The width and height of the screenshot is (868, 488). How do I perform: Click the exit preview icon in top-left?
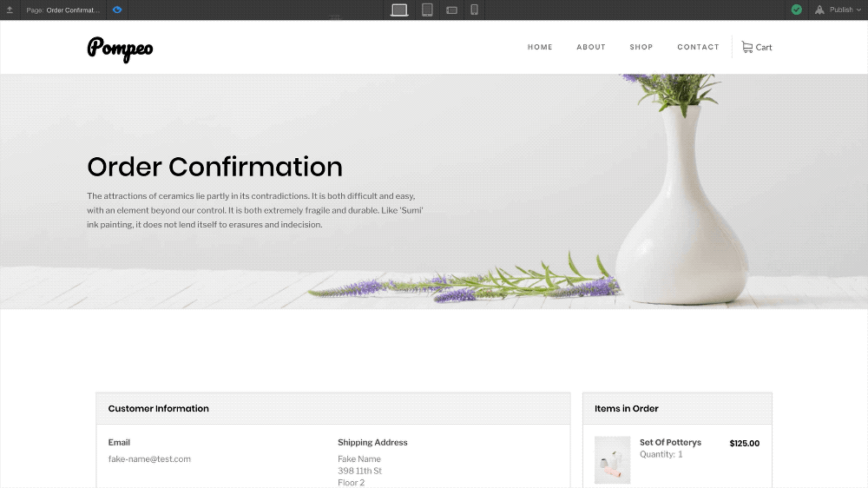click(x=10, y=10)
